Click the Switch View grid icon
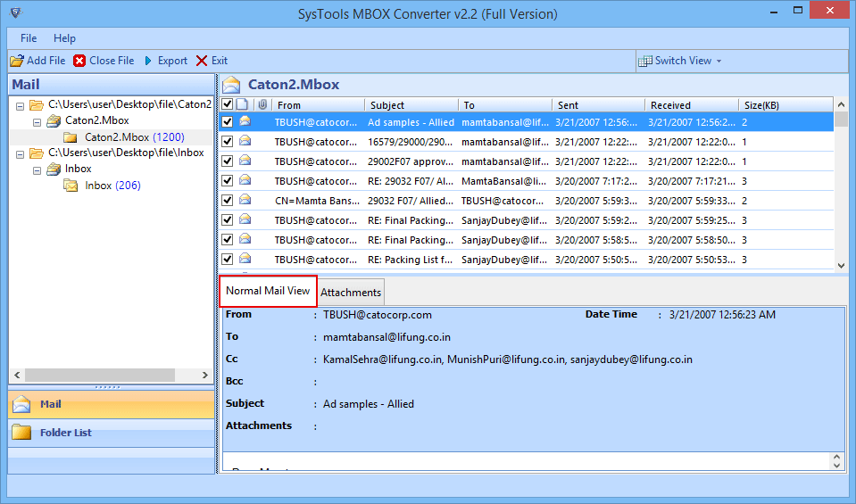The image size is (856, 504). point(645,61)
